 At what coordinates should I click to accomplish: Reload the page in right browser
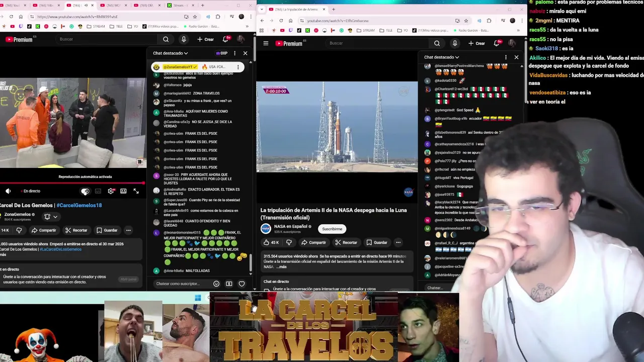tap(281, 21)
